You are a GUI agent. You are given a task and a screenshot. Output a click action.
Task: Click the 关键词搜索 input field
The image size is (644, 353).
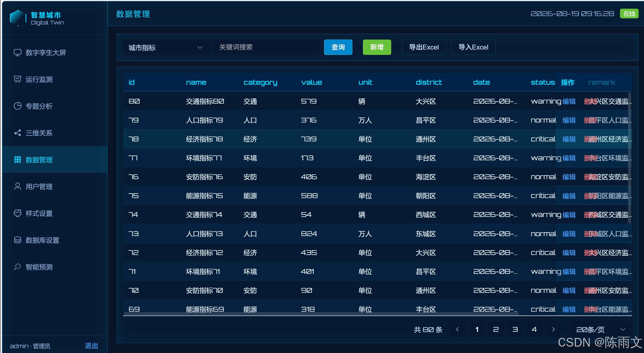point(266,47)
